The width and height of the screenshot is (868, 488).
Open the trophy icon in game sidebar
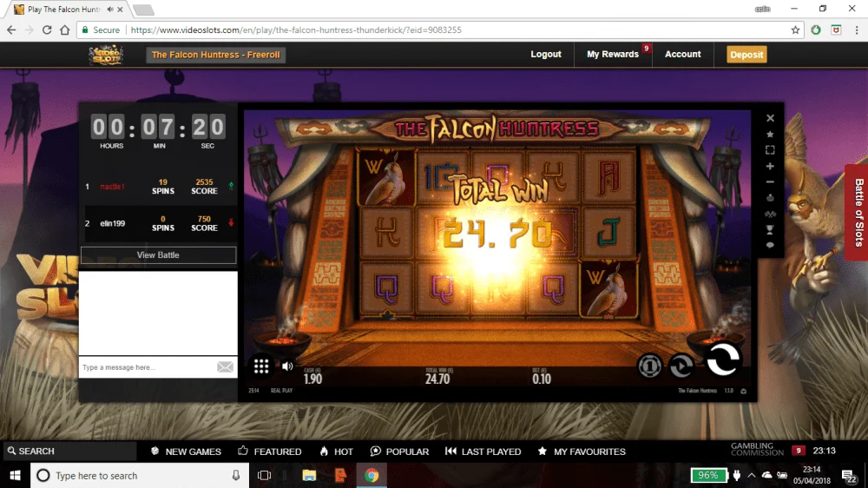pos(770,229)
